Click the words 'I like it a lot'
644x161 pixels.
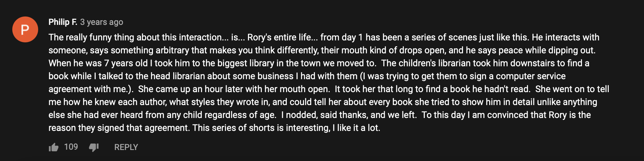(356, 128)
